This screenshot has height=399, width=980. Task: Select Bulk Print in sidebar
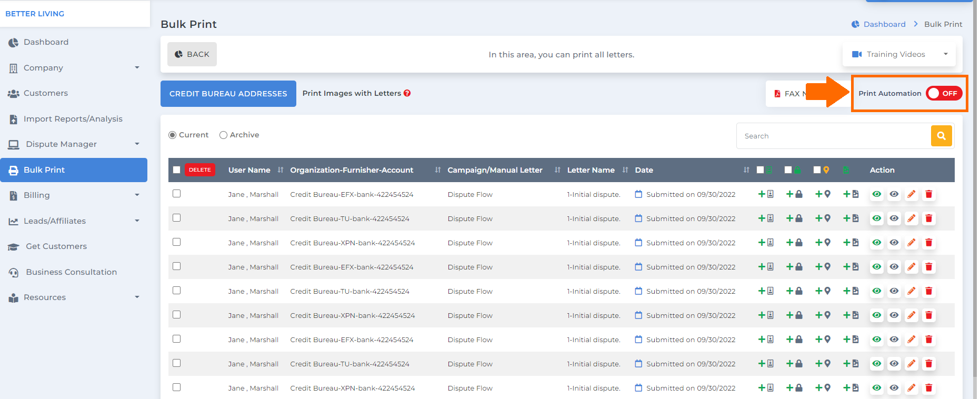pyautogui.click(x=74, y=170)
